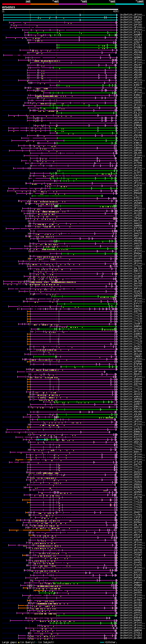The image size is (146, 644).
Task: Select the orange ~40% identity color bar
Action: coord(45,4)
